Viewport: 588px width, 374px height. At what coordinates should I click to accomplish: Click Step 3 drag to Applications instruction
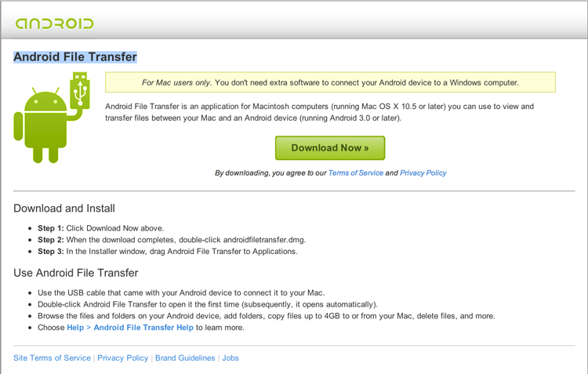[168, 252]
